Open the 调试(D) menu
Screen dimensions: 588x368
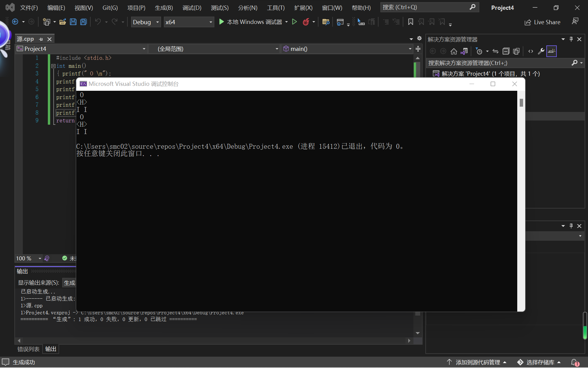pos(192,8)
